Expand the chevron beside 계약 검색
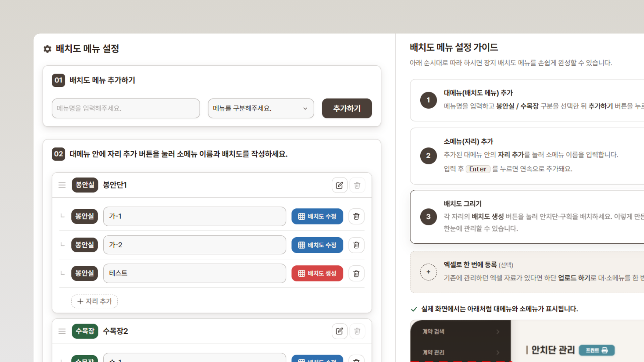This screenshot has height=362, width=644. [498, 331]
